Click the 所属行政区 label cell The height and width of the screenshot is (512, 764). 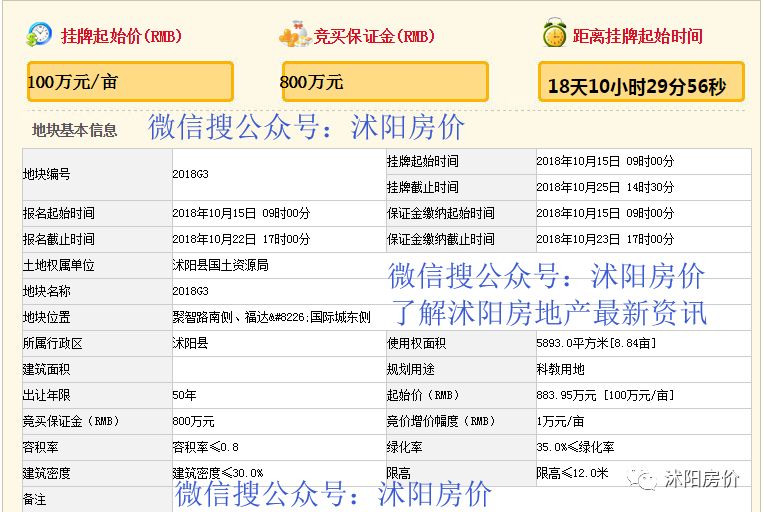[x=97, y=343]
